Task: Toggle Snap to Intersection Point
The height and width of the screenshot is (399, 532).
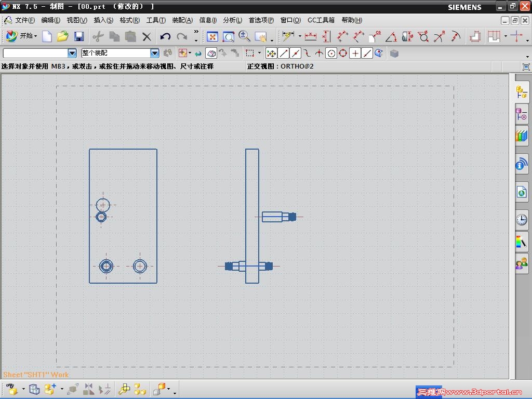Action: [319, 54]
